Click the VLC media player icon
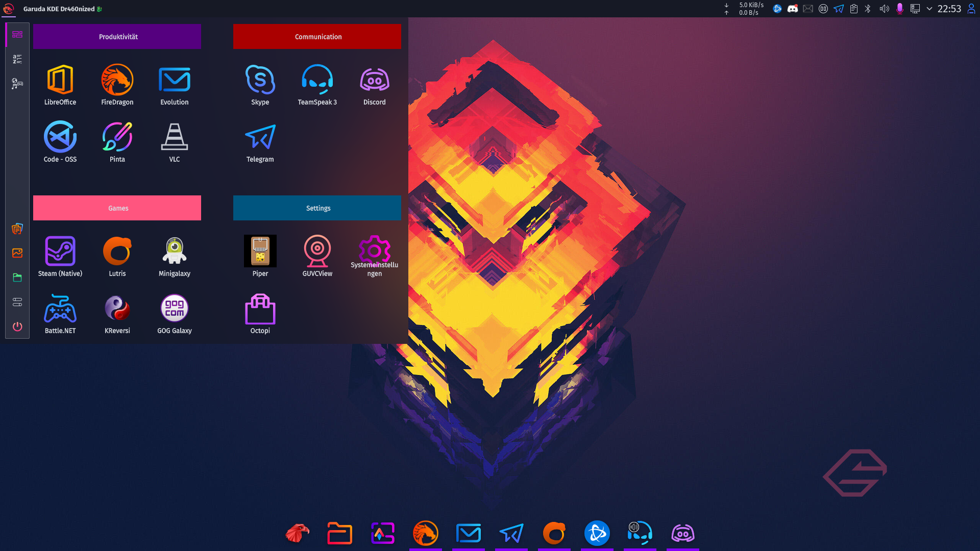 pyautogui.click(x=174, y=137)
